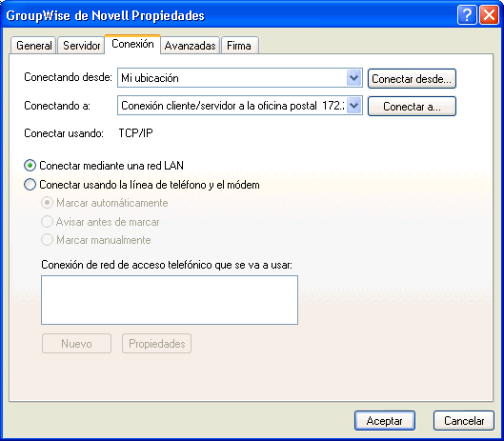Click the Conexión cliente/servidor combo box field

tap(240, 106)
